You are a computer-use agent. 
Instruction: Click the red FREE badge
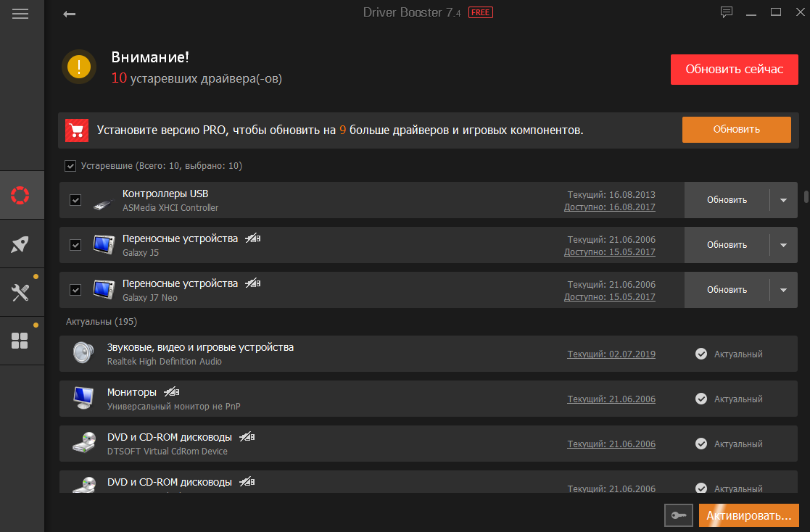click(x=481, y=12)
